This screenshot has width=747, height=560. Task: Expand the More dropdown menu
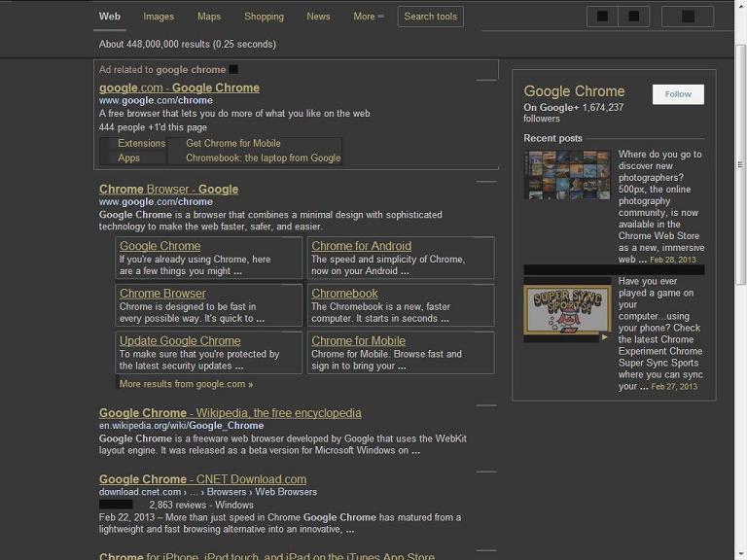tap(369, 17)
